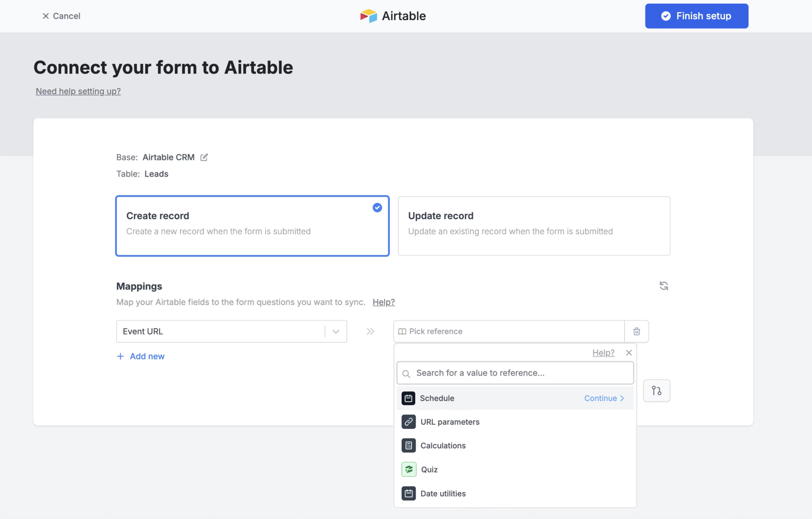Viewport: 812px width, 519px height.
Task: Choose URL parameters from reference list
Action: coord(450,422)
